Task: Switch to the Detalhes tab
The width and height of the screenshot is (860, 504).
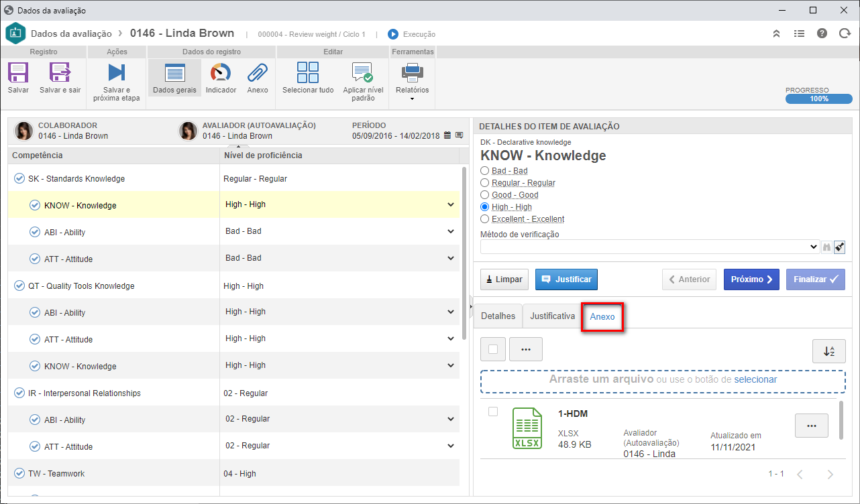Action: click(498, 316)
